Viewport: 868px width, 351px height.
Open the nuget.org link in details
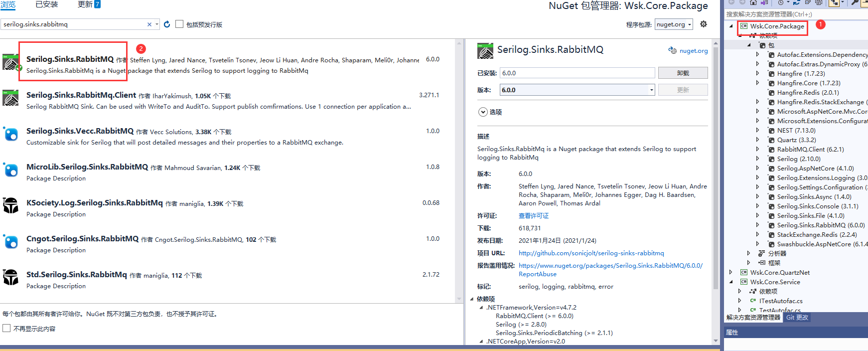click(x=694, y=51)
